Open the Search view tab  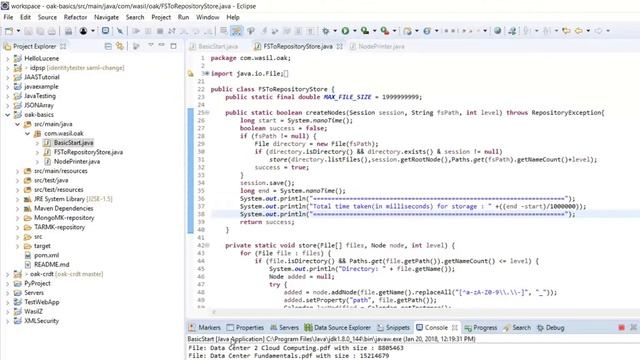click(x=517, y=328)
